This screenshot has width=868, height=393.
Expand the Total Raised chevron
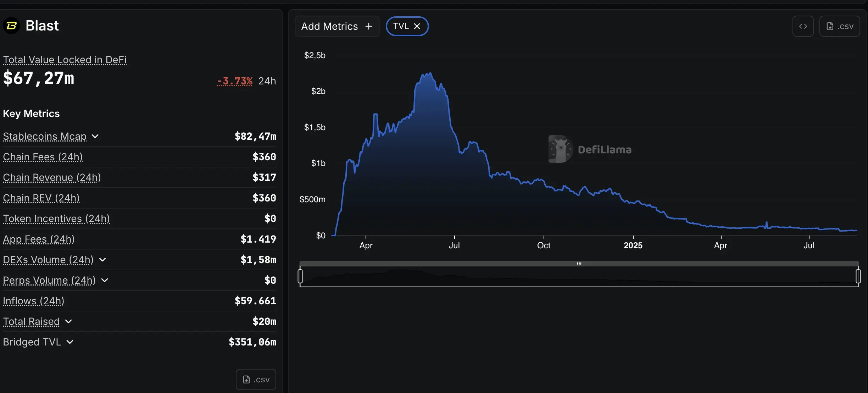point(69,321)
